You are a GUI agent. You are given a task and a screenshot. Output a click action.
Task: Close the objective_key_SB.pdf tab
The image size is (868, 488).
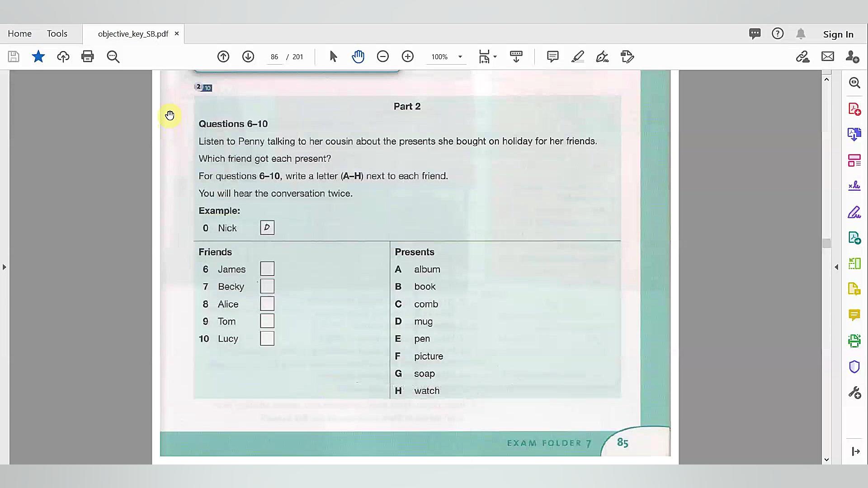[177, 34]
